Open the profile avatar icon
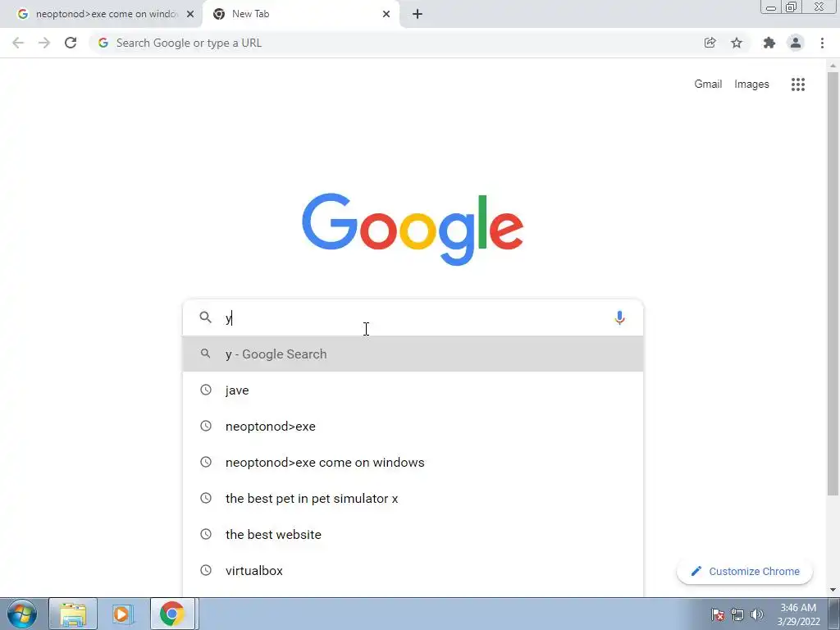Image resolution: width=840 pixels, height=630 pixels. click(x=796, y=43)
